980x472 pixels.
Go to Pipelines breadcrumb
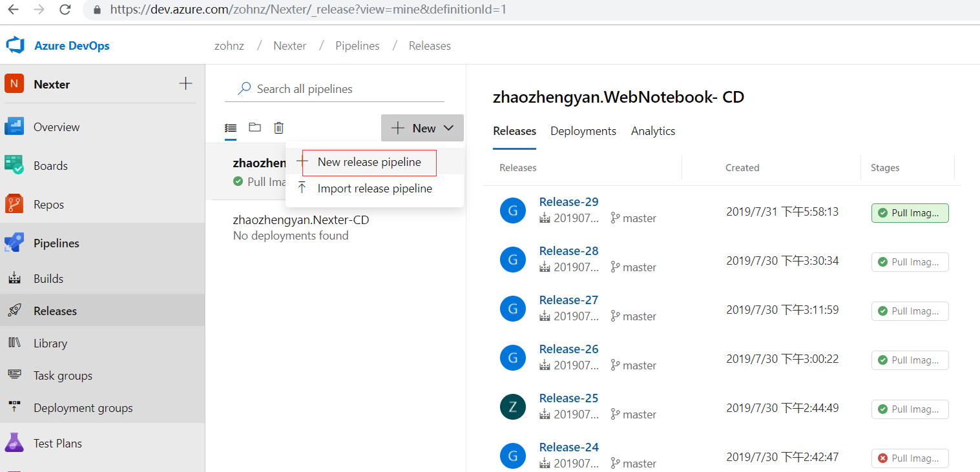pos(357,46)
